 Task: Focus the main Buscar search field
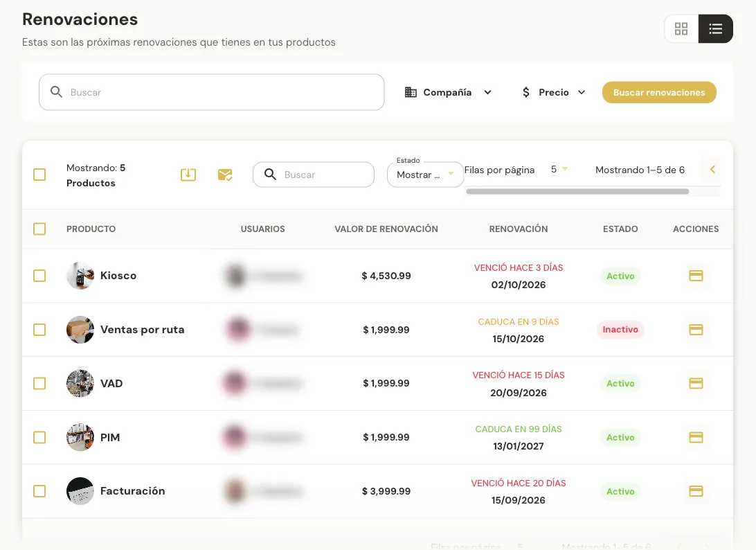tap(212, 92)
